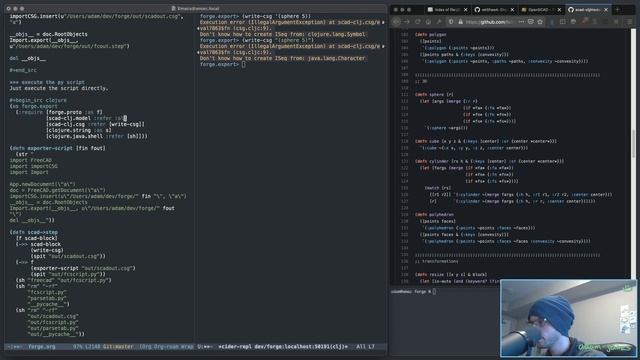
Task: Click the browser forward arrow
Action: click(407, 22)
